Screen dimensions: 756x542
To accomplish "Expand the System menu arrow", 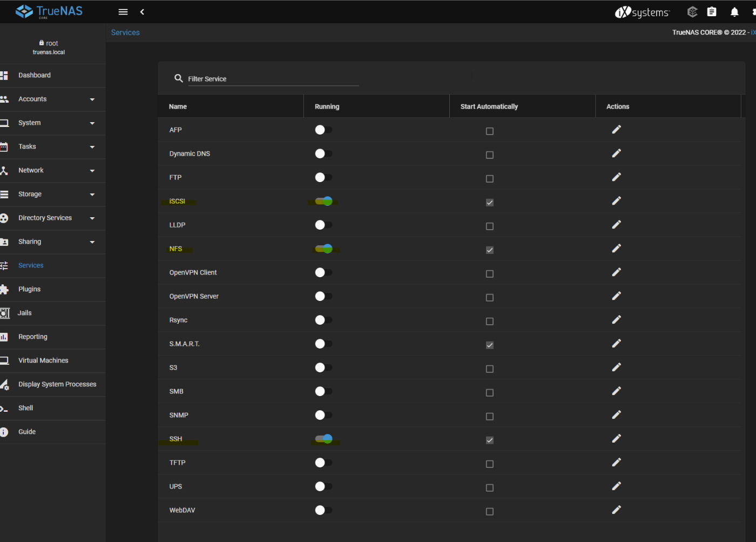I will point(92,123).
